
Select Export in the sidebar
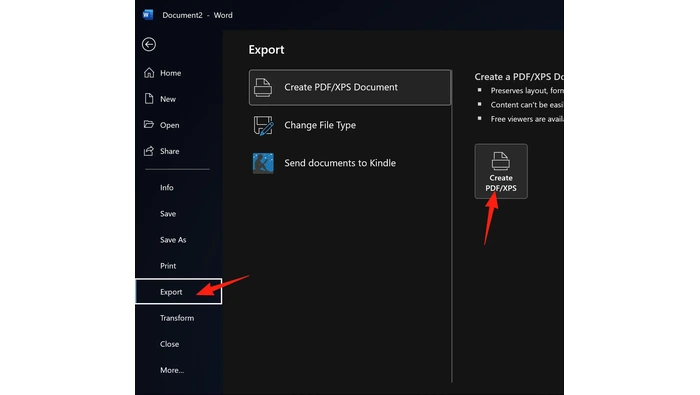[x=179, y=291]
